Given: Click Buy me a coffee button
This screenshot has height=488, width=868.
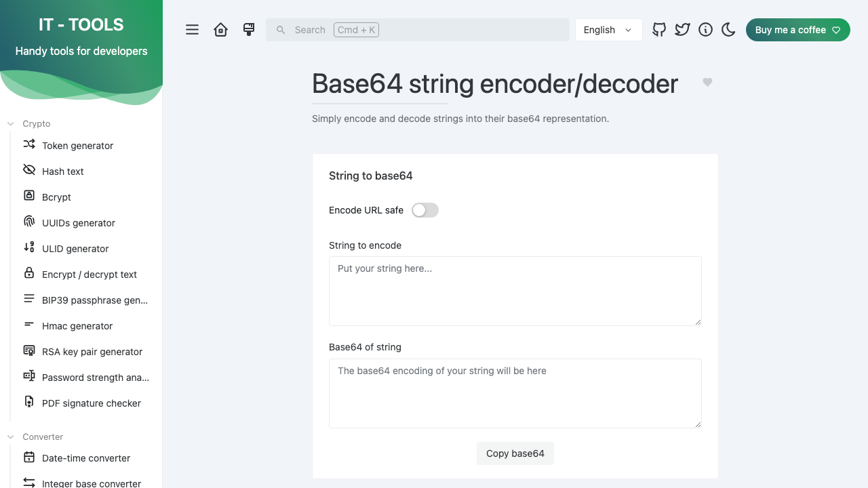Looking at the screenshot, I should point(797,30).
